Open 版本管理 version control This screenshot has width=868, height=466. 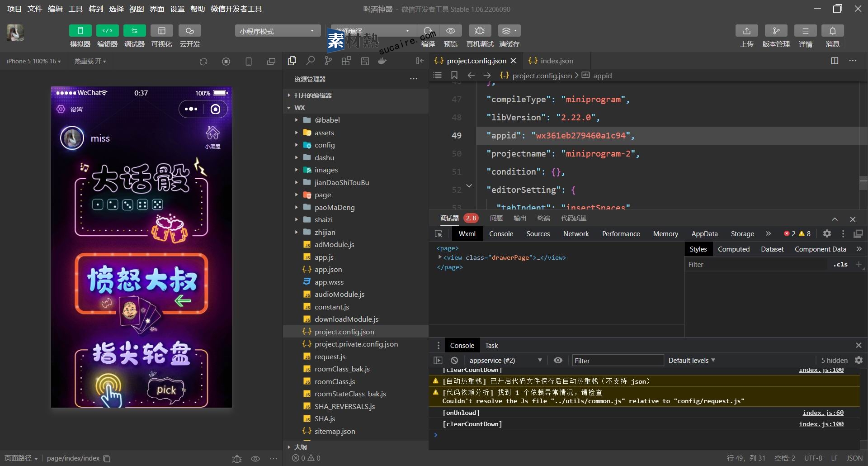pos(776,31)
